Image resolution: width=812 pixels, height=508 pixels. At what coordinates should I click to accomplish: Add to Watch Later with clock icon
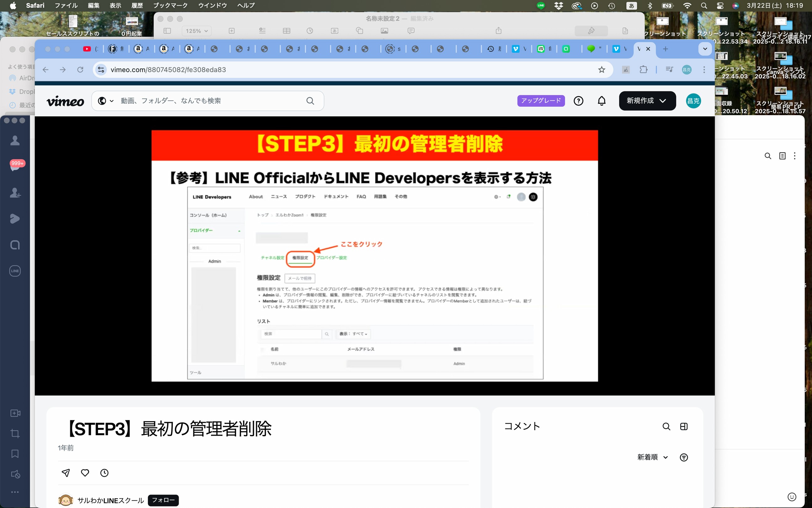(104, 473)
